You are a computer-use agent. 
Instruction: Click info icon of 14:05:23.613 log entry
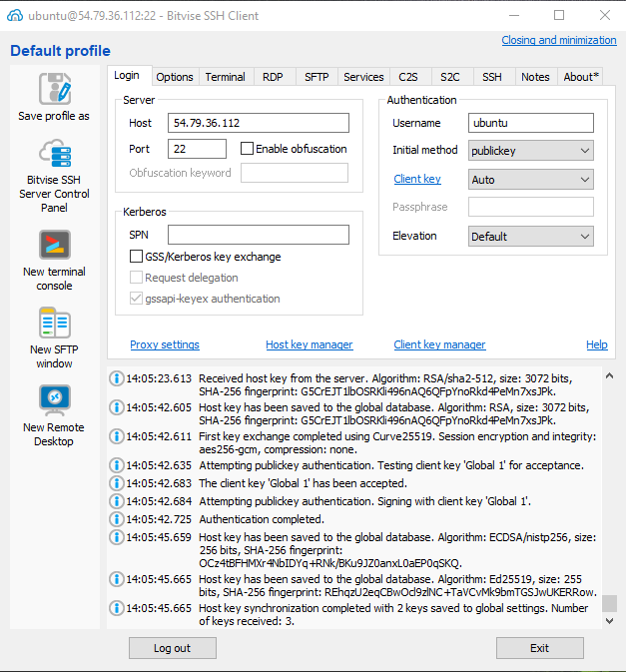[116, 378]
